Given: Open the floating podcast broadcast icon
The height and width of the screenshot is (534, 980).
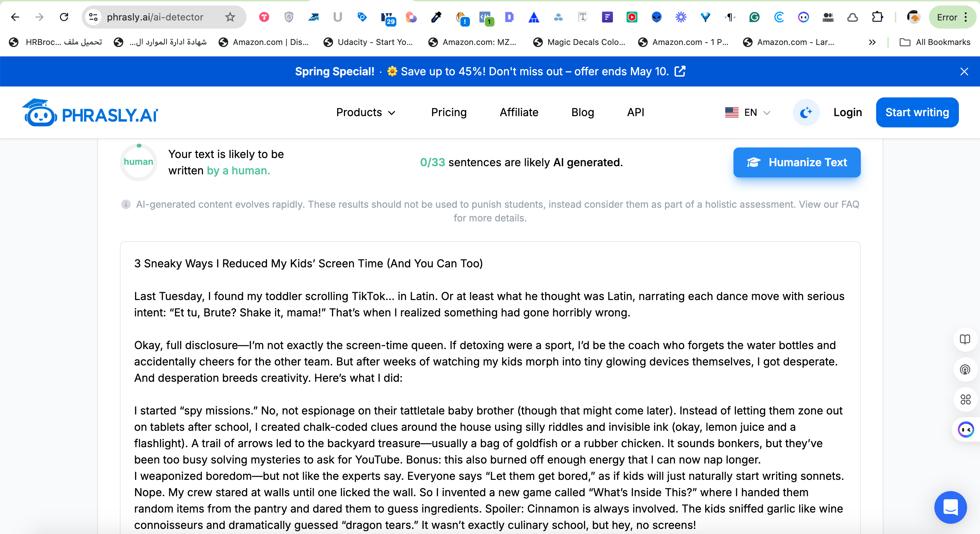Looking at the screenshot, I should pos(965,370).
